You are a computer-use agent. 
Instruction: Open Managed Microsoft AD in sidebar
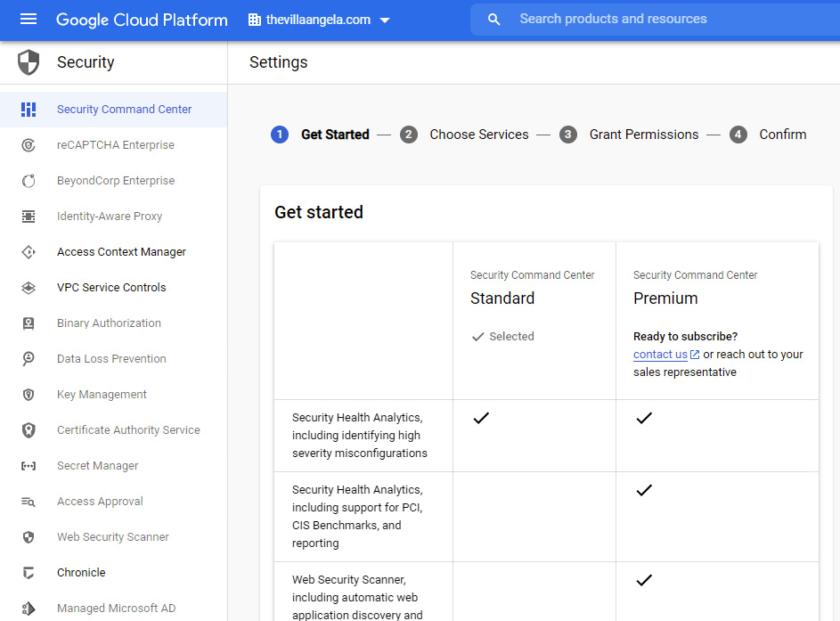(x=113, y=609)
